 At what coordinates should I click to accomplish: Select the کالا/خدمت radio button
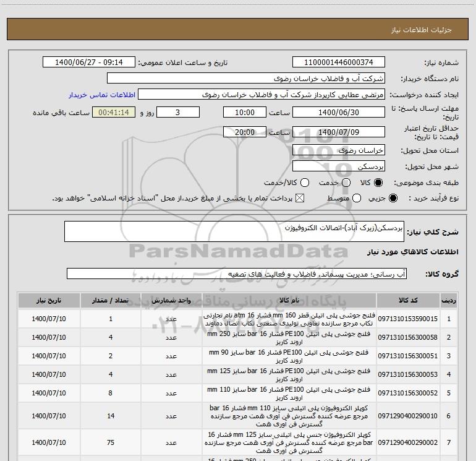click(x=305, y=183)
